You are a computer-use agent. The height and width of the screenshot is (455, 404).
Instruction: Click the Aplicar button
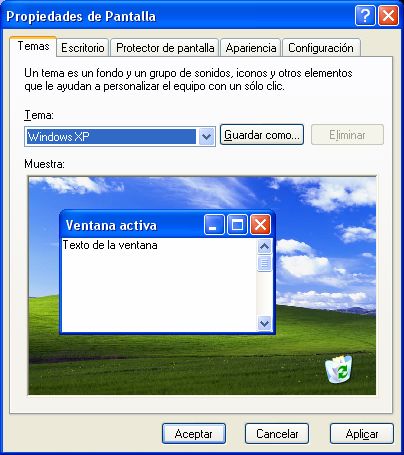(362, 434)
